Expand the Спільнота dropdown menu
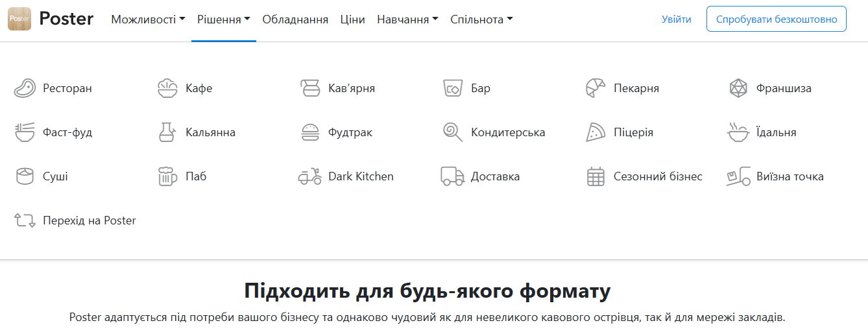This screenshot has width=868, height=334. point(481,19)
